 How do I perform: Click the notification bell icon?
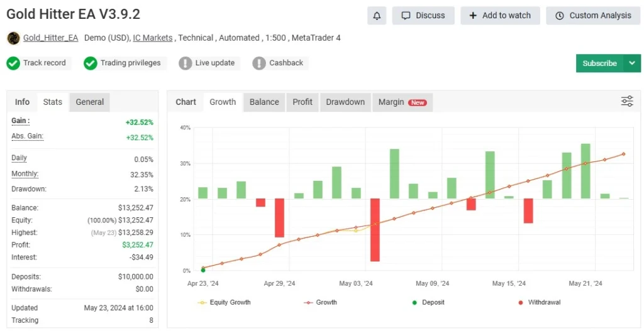pyautogui.click(x=376, y=16)
